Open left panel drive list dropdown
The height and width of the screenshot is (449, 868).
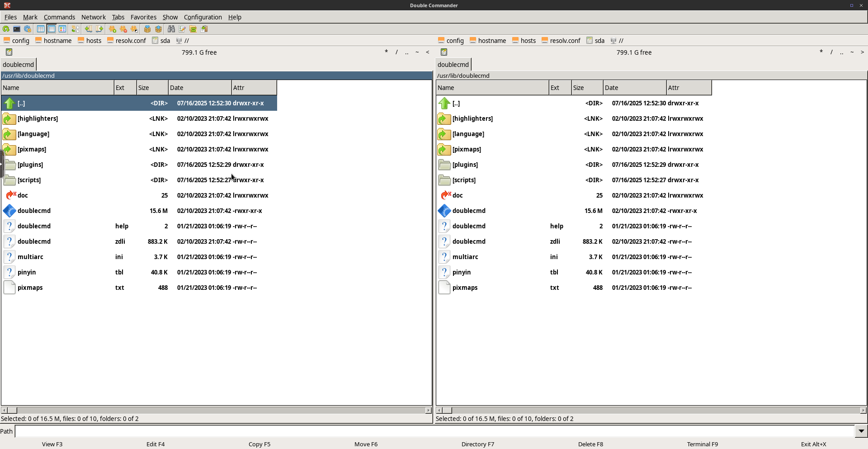(x=9, y=52)
